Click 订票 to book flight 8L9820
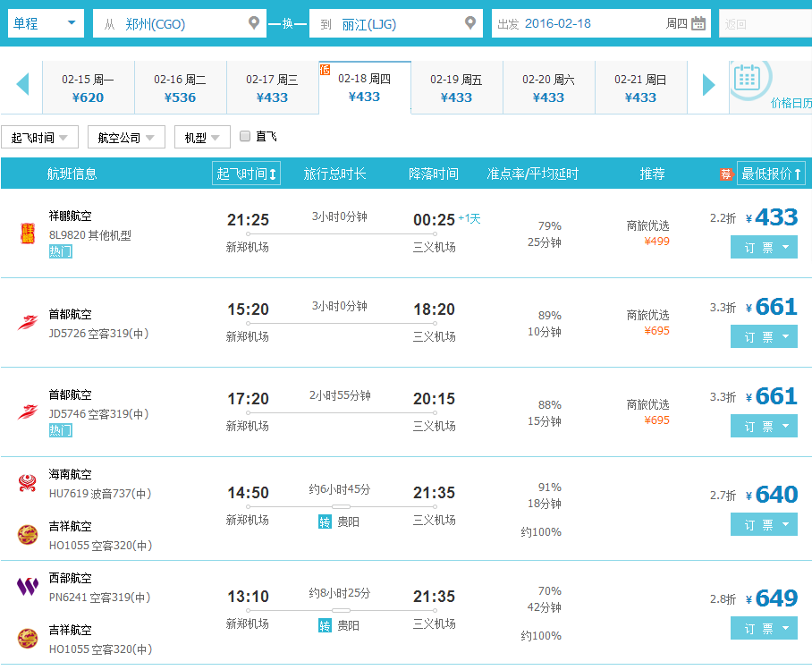The image size is (812, 670). click(x=757, y=248)
